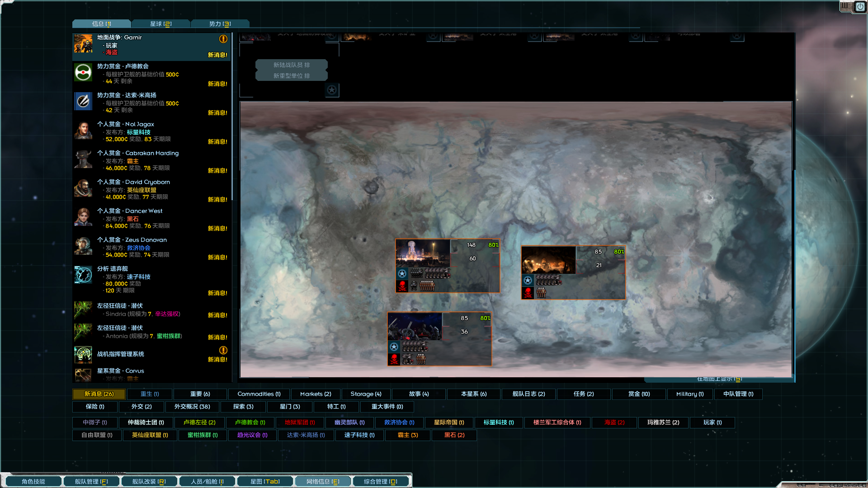Click the warning icon beside 战机指挥管理系统

(223, 350)
